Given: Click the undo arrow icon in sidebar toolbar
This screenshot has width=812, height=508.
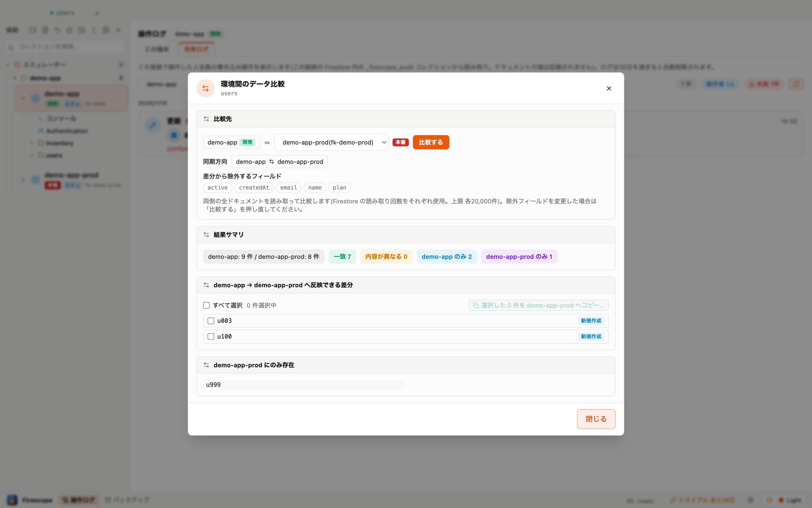Looking at the screenshot, I should click(x=57, y=30).
